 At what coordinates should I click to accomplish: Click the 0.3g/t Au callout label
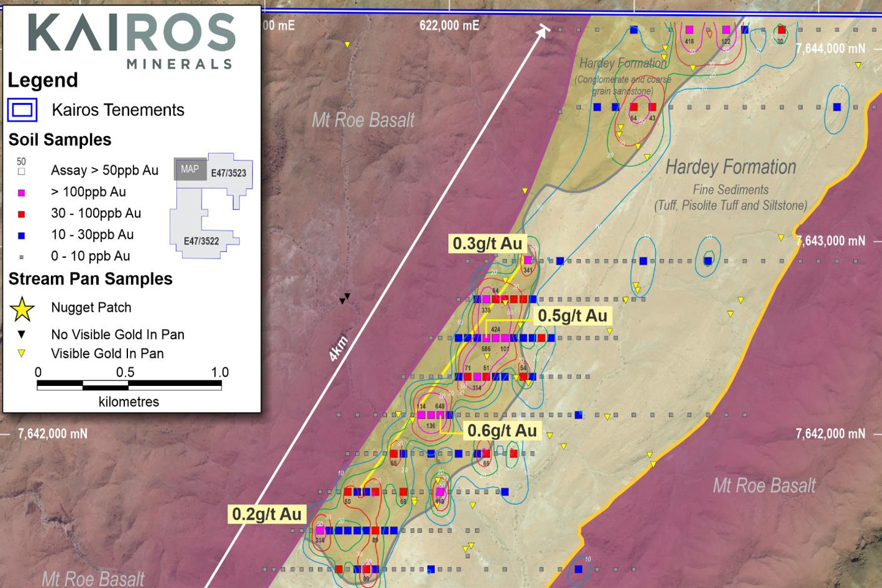[487, 244]
